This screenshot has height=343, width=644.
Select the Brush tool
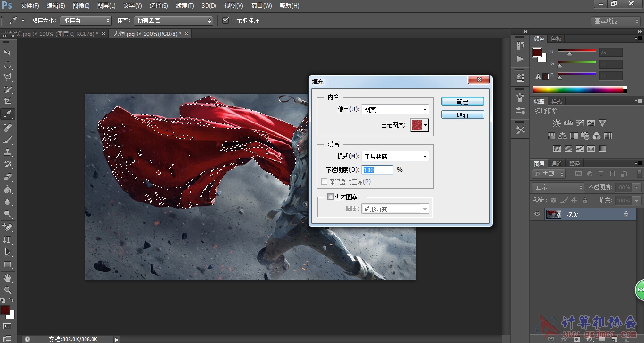click(8, 140)
